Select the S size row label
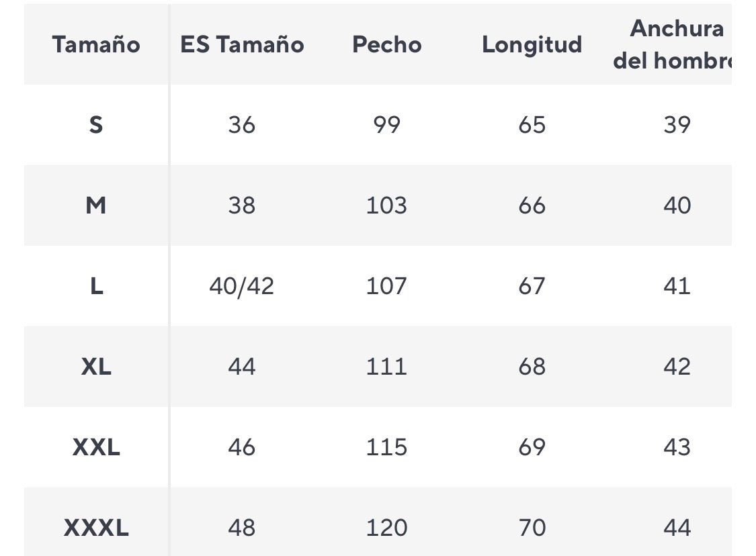 click(x=96, y=125)
